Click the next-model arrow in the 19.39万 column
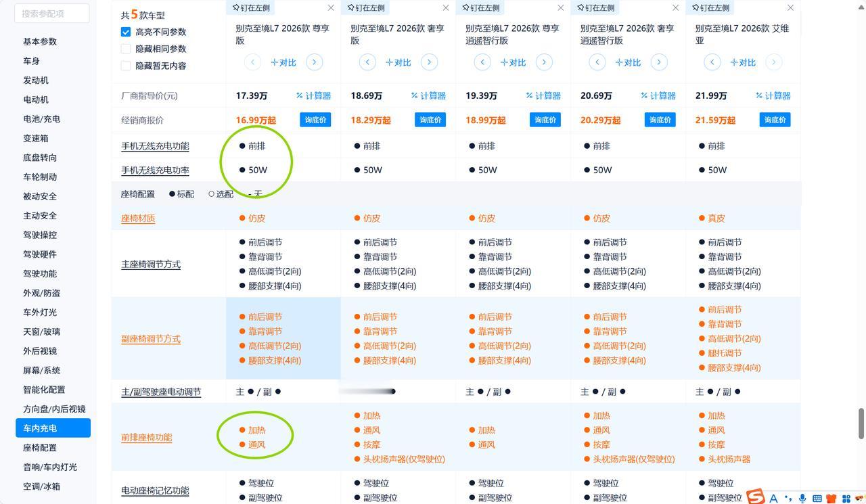The height and width of the screenshot is (504, 866). coord(544,62)
